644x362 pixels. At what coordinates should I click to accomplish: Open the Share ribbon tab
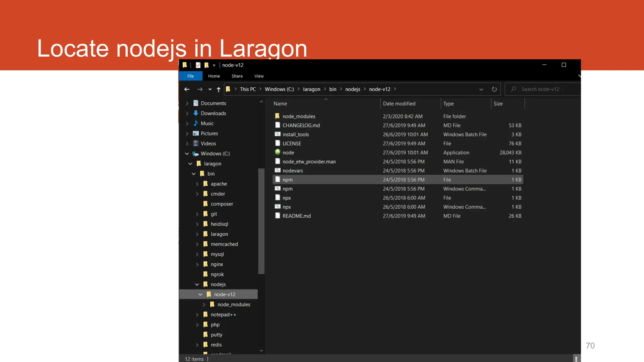tap(237, 76)
